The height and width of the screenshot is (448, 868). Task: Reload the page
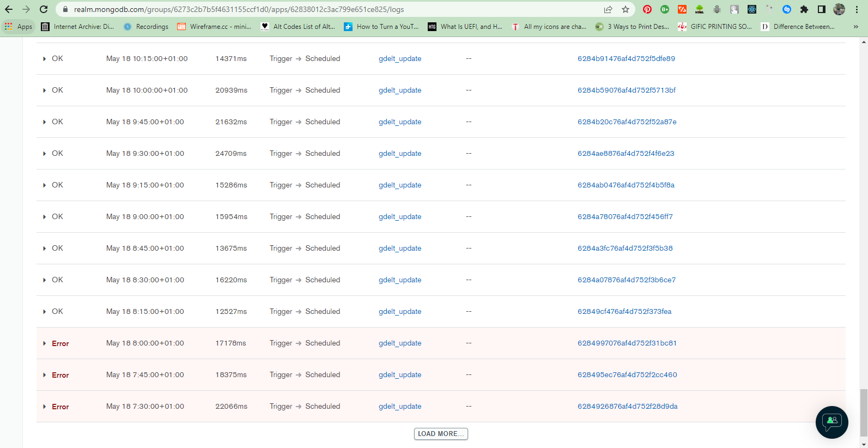[44, 9]
